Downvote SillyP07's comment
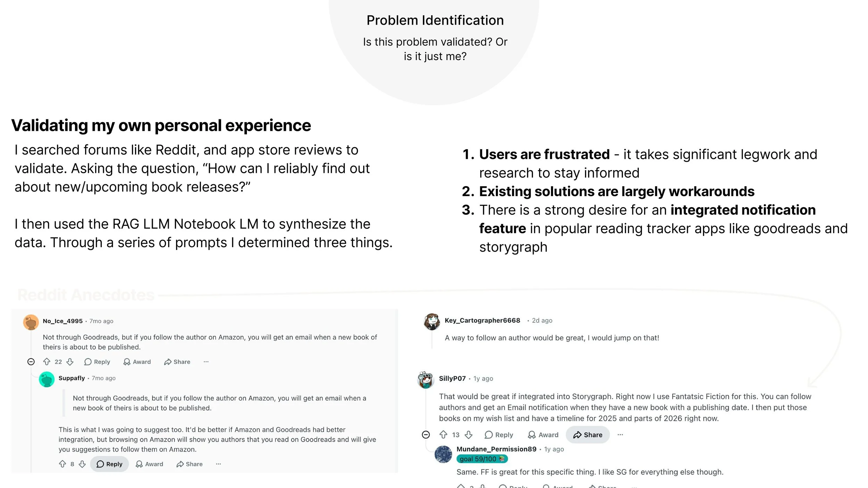 coord(469,435)
